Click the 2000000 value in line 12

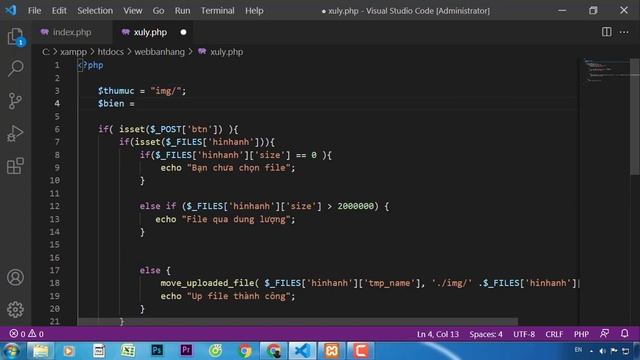tap(356, 206)
